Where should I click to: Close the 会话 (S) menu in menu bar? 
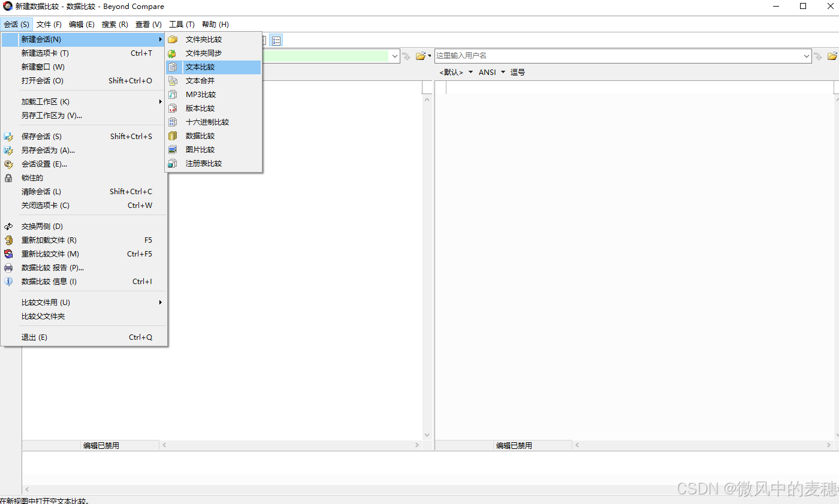pos(16,25)
